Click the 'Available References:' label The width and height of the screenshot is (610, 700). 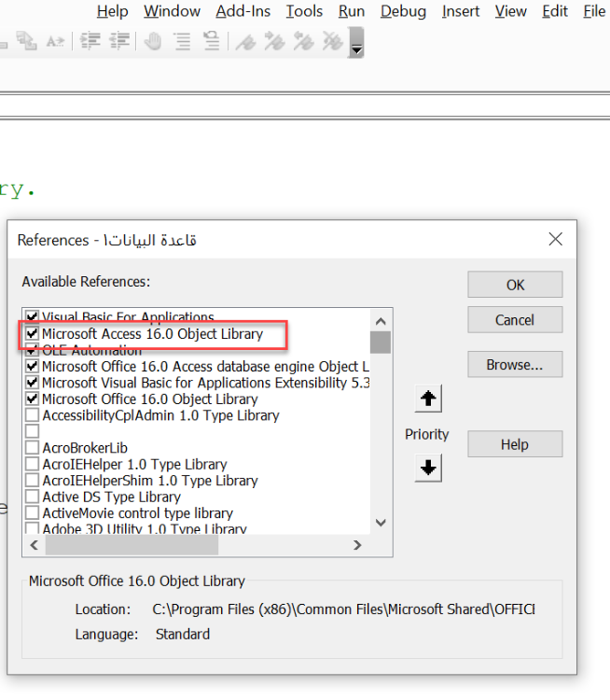coord(86,282)
